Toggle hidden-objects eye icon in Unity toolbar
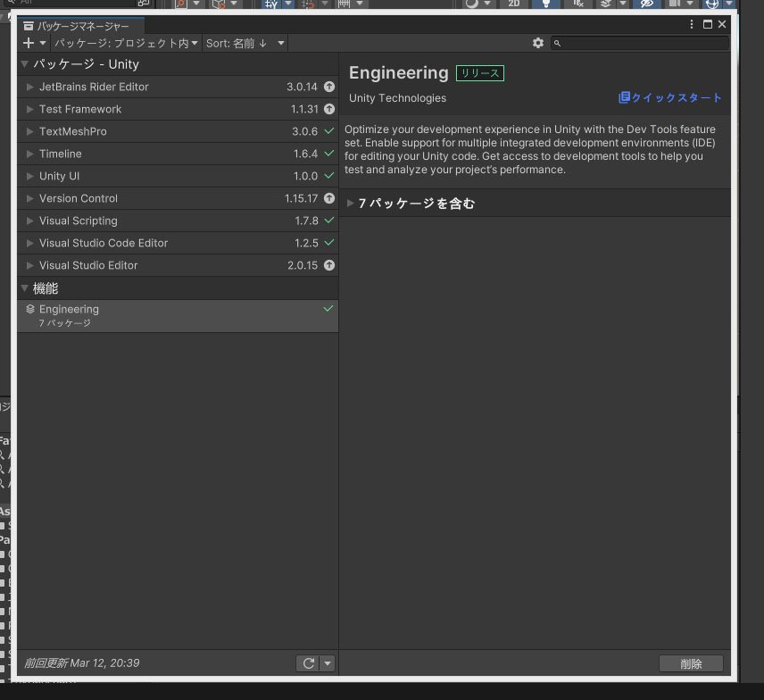Screen dimensions: 764x700 646,4
